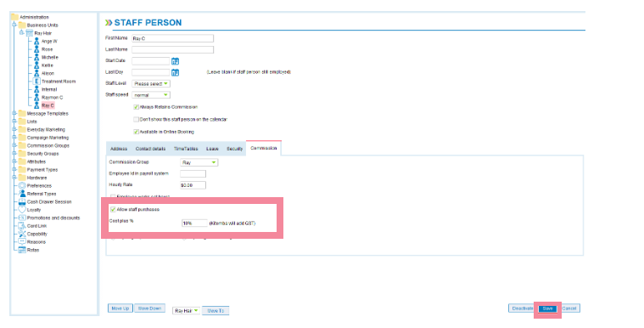This screenshot has height=328, width=644.
Task: Click the Ray Hair business unit icon
Action: (x=29, y=33)
